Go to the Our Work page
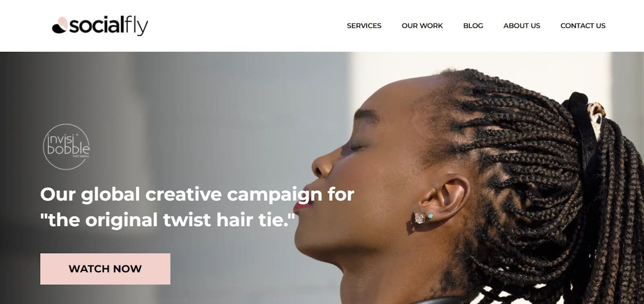Image resolution: width=644 pixels, height=304 pixels. pyautogui.click(x=422, y=26)
